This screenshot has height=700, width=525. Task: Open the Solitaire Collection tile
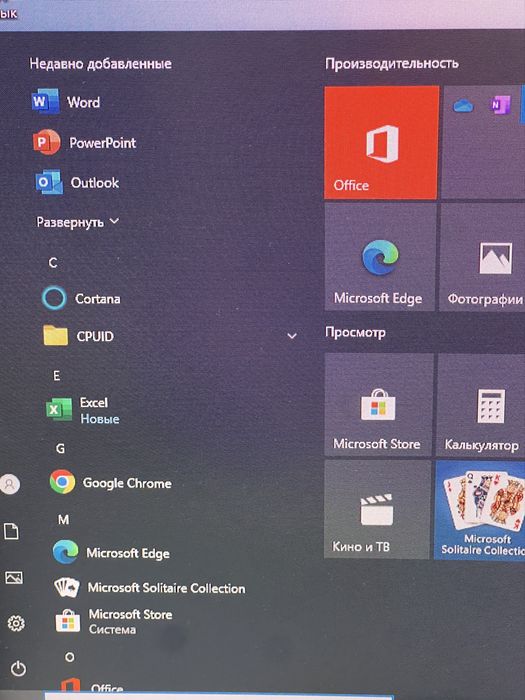(480, 510)
